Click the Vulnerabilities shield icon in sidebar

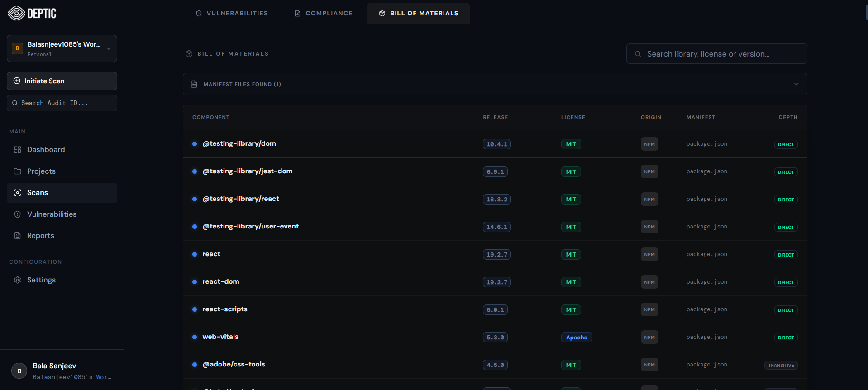tap(18, 214)
